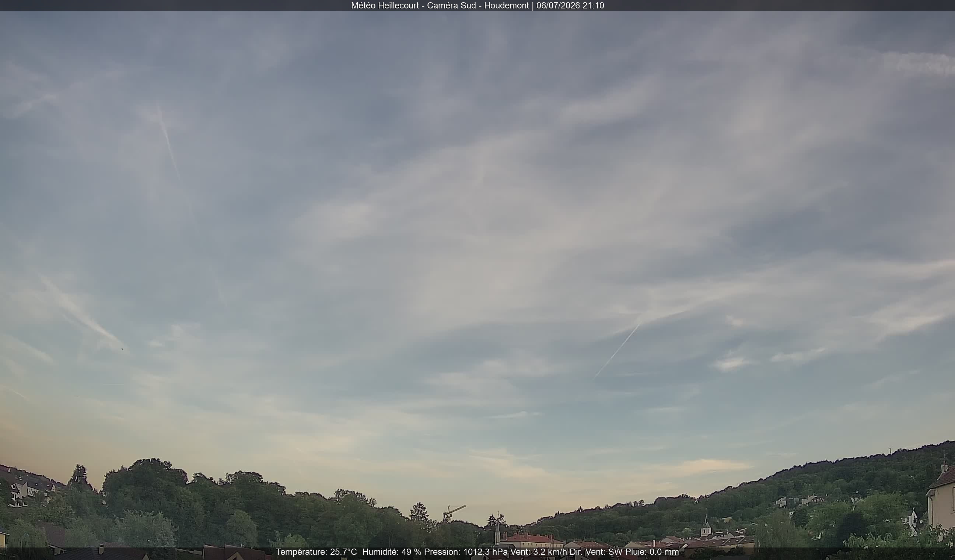Select the timestamp "06/07/2026 21:10"
The height and width of the screenshot is (560, 955).
click(570, 6)
